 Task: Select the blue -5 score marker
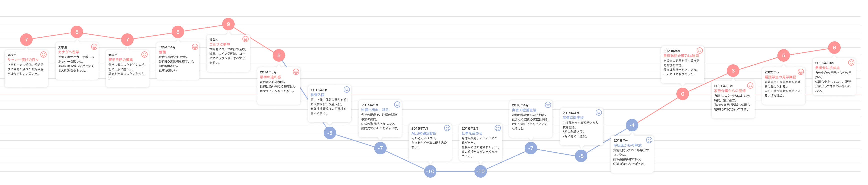[x=330, y=133]
